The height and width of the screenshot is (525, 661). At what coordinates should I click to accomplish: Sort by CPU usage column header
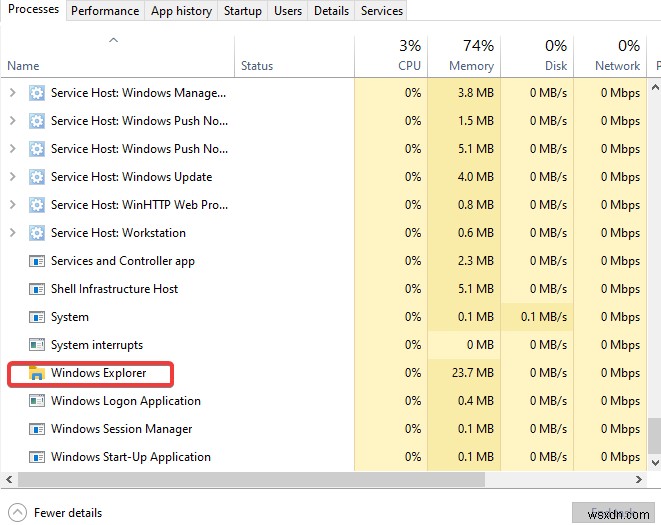(391, 57)
